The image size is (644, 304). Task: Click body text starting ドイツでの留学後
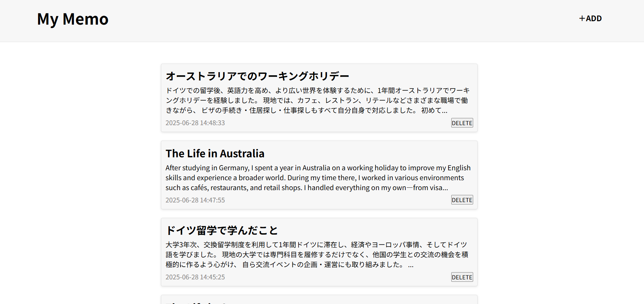317,100
